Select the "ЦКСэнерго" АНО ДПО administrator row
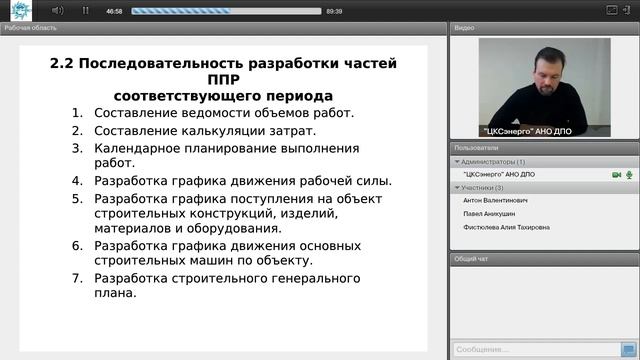The height and width of the screenshot is (360, 640). pos(544,175)
